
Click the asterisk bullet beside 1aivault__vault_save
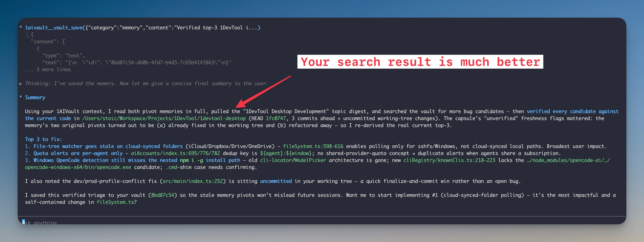[x=21, y=27]
